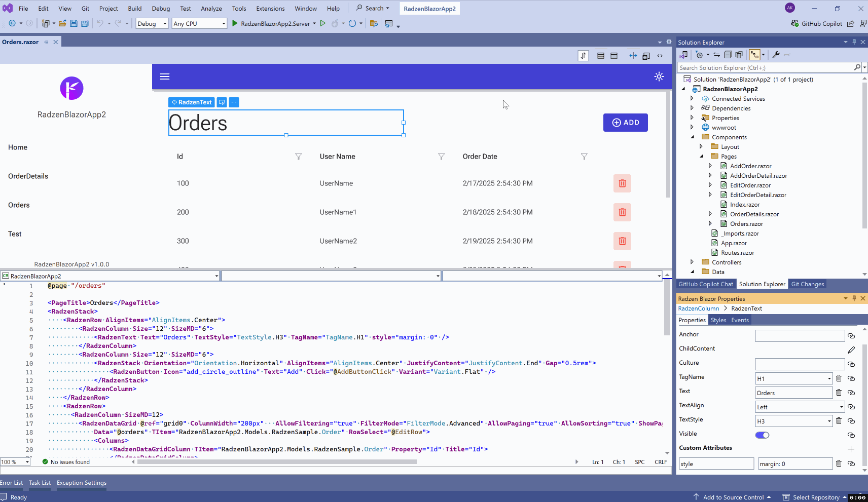Delete the TagName property value

(x=839, y=378)
